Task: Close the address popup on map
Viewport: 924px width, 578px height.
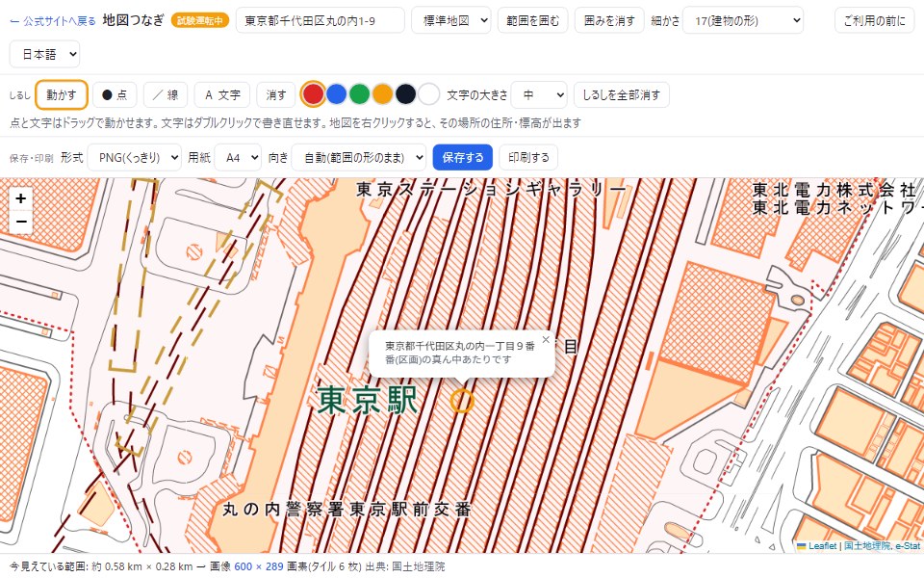Action: 546,340
